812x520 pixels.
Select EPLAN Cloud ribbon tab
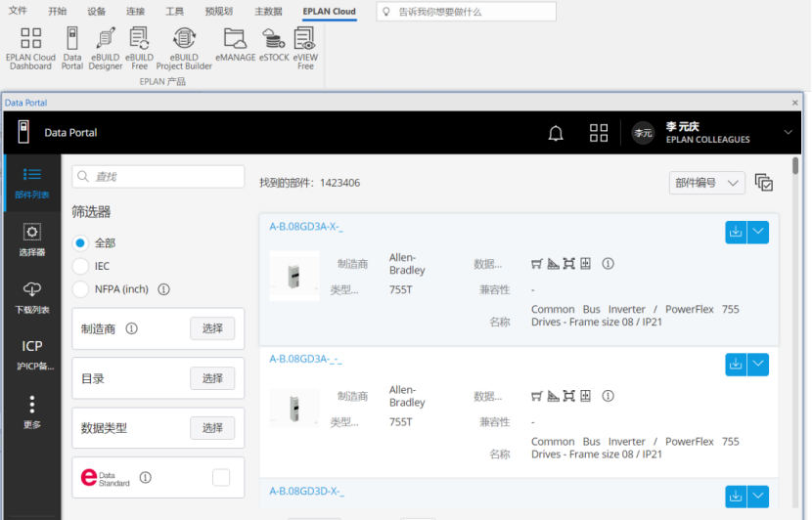tap(330, 11)
